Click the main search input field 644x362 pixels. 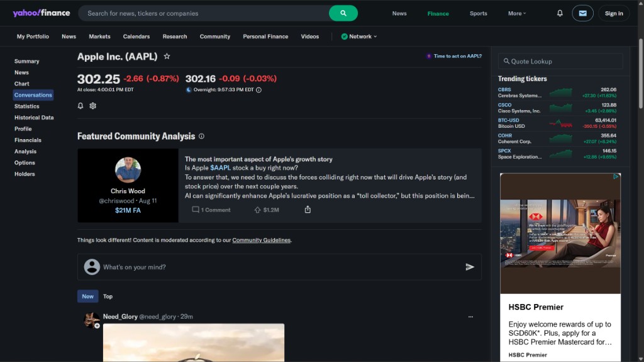[204, 13]
